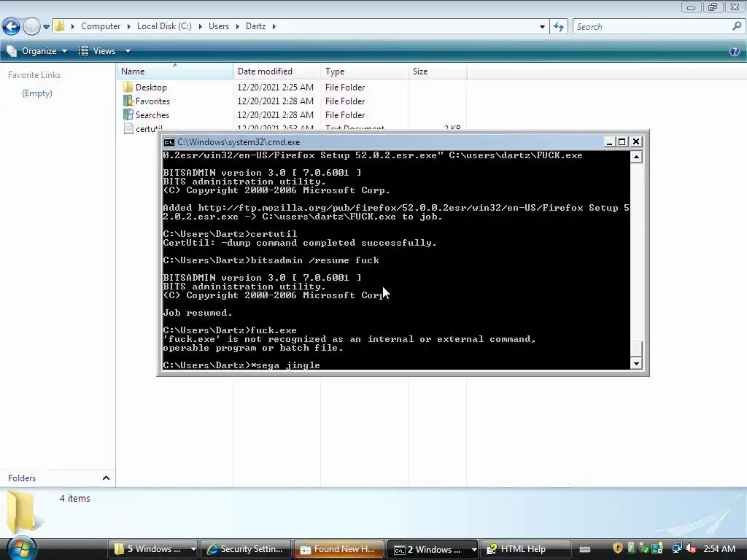Sort by Name column header
Screen dimensions: 747x560
(x=174, y=71)
